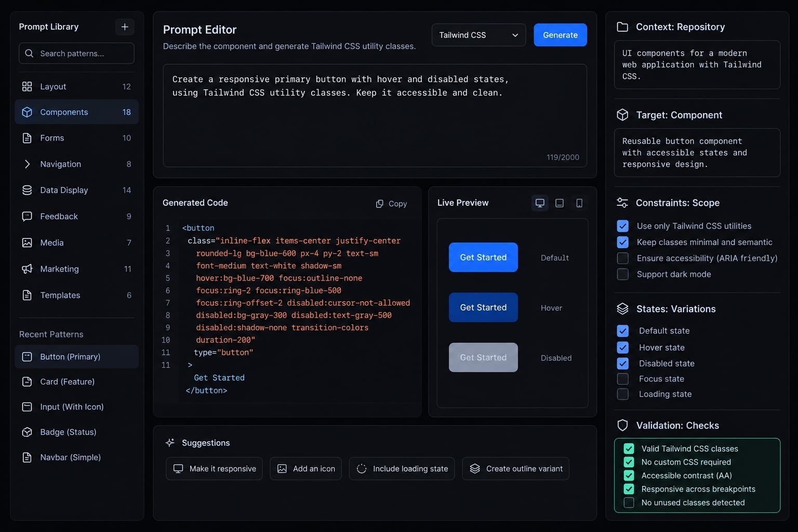Viewport: 798px width, 532px height.
Task: Open the Templates category
Action: point(76,295)
